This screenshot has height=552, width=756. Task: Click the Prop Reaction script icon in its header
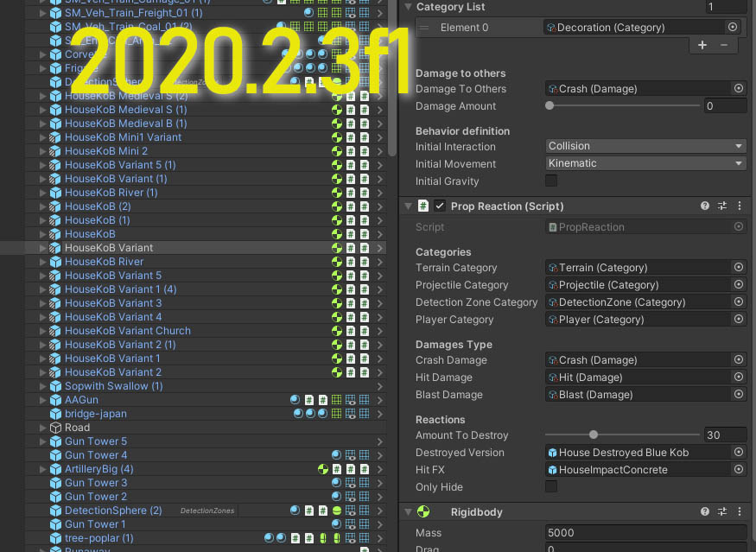(x=422, y=206)
